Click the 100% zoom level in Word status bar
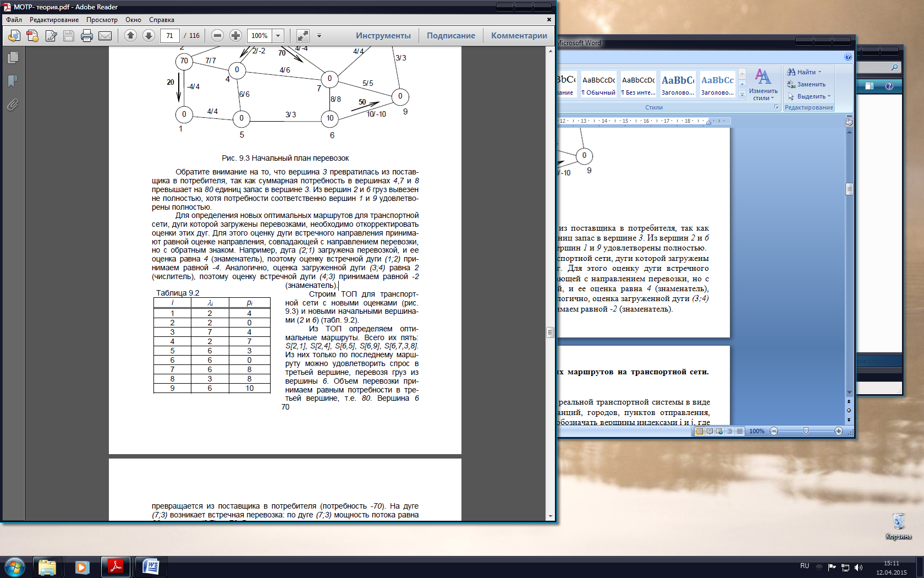This screenshot has width=924, height=578. pos(757,431)
